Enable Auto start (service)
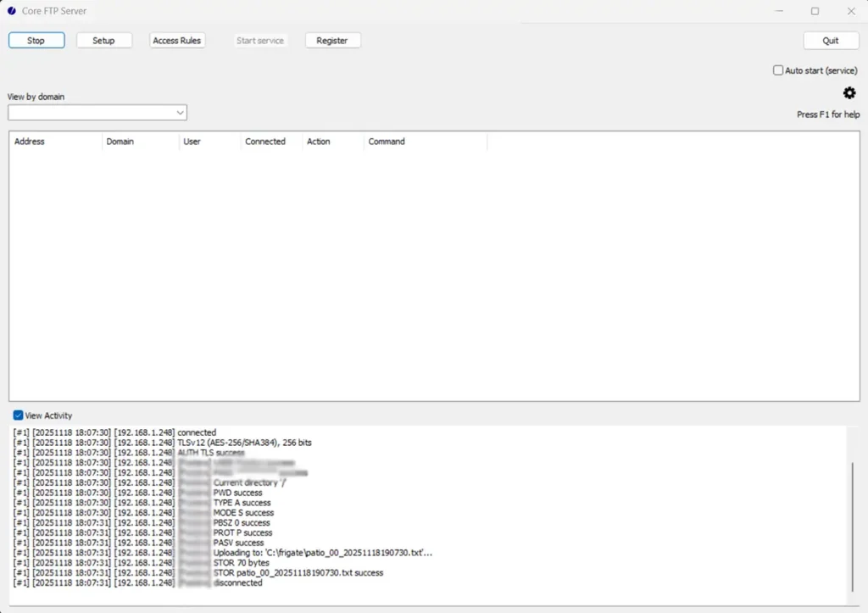The height and width of the screenshot is (613, 868). (x=777, y=70)
